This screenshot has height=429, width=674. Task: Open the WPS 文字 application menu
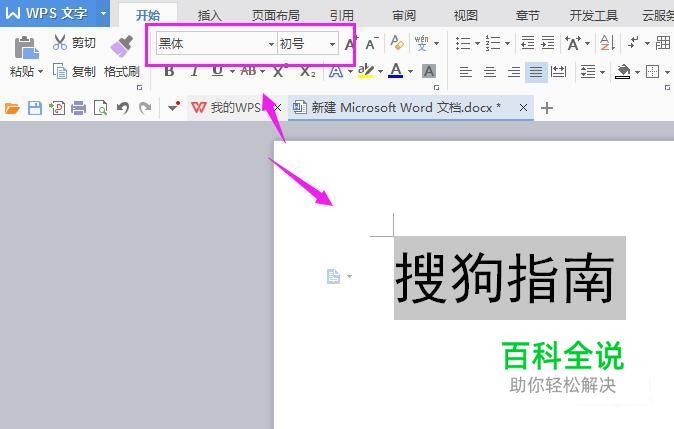click(55, 13)
